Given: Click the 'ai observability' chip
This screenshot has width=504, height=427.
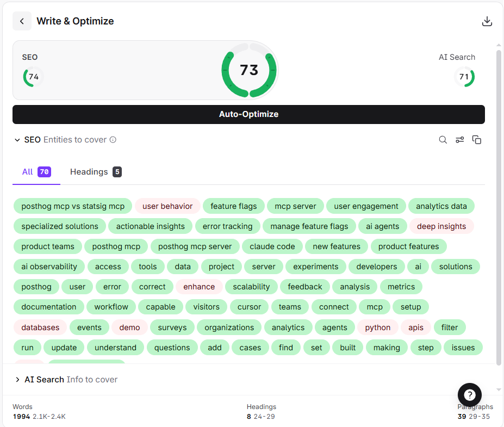Looking at the screenshot, I should (x=49, y=267).
